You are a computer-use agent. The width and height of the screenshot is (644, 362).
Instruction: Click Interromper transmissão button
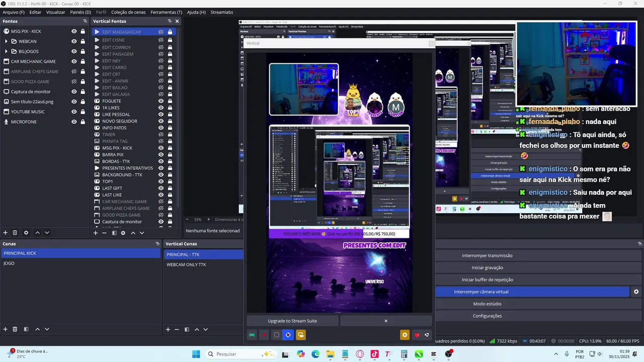487,255
